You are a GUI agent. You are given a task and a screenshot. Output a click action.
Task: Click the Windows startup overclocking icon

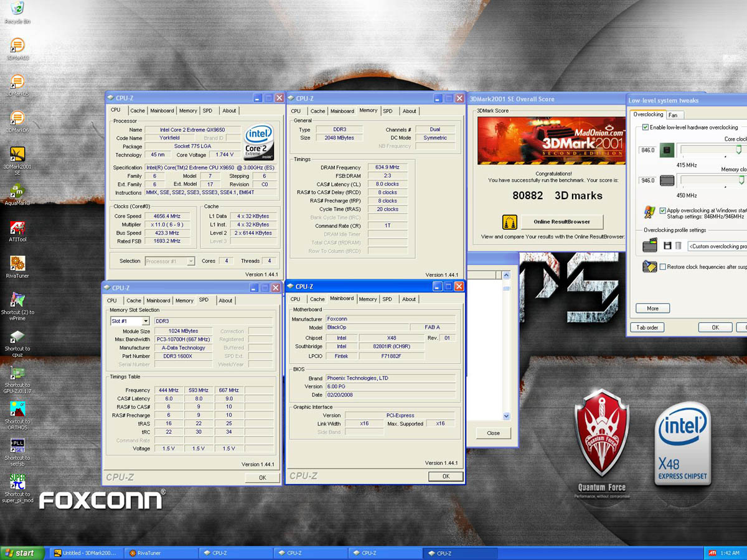(x=650, y=213)
